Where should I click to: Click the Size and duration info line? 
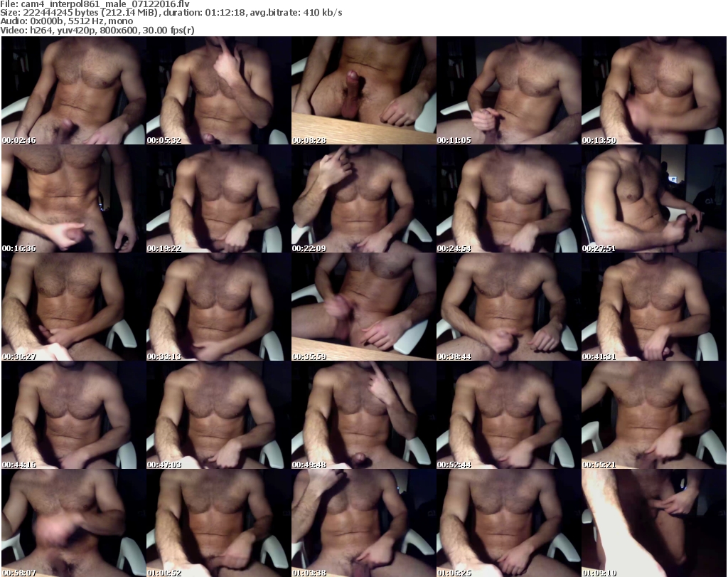pos(171,13)
